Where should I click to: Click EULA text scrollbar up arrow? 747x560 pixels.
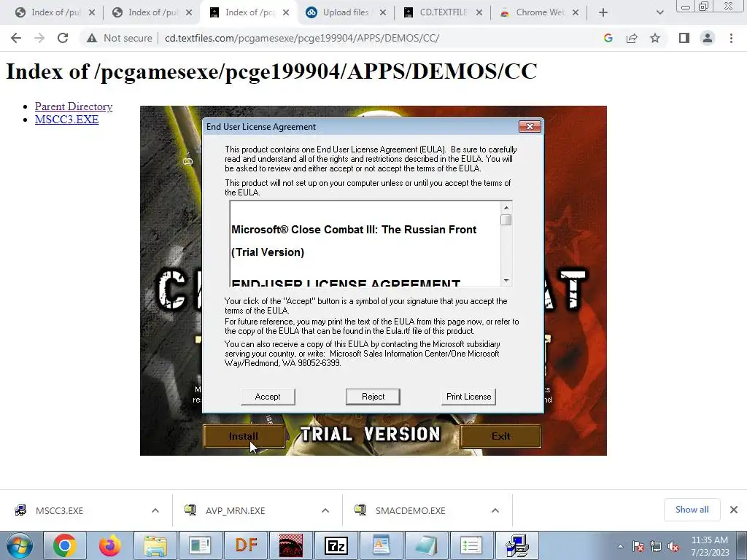pos(506,208)
